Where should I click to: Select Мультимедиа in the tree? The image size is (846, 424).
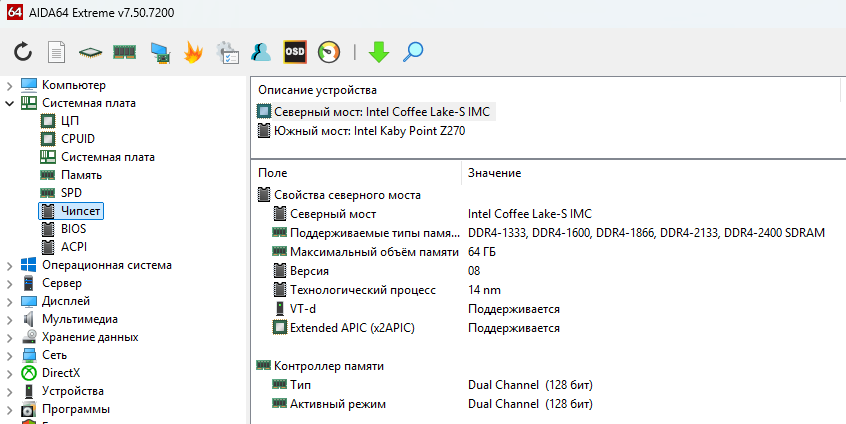click(80, 319)
